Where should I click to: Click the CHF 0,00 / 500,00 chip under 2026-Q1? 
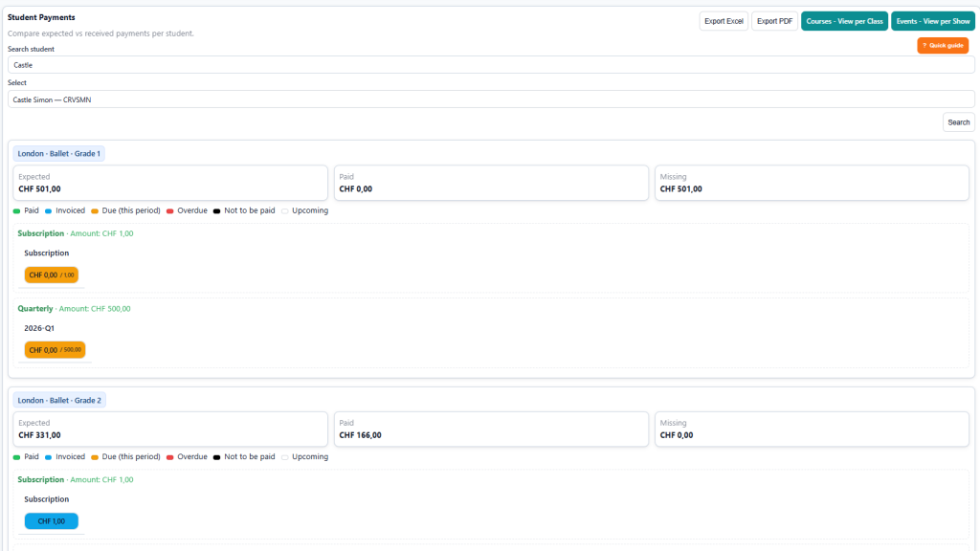(54, 349)
